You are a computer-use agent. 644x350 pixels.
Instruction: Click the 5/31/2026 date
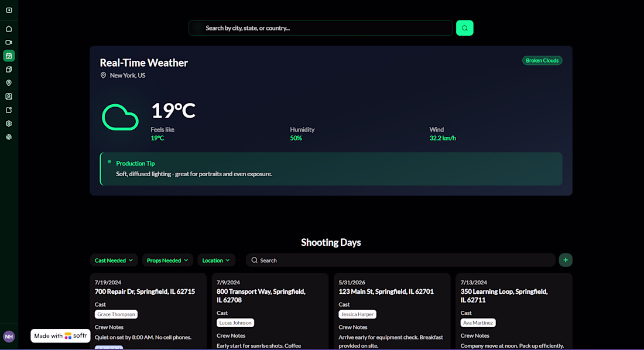(352, 283)
